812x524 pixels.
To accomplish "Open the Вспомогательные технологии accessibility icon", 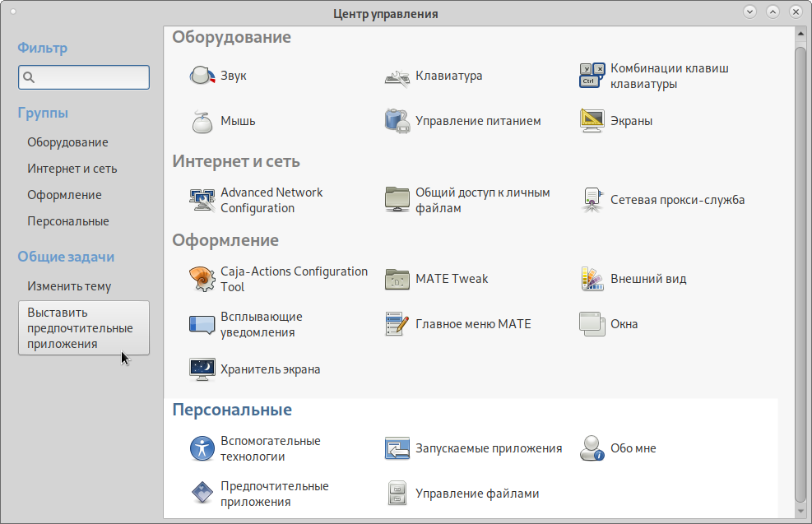I will (x=202, y=448).
